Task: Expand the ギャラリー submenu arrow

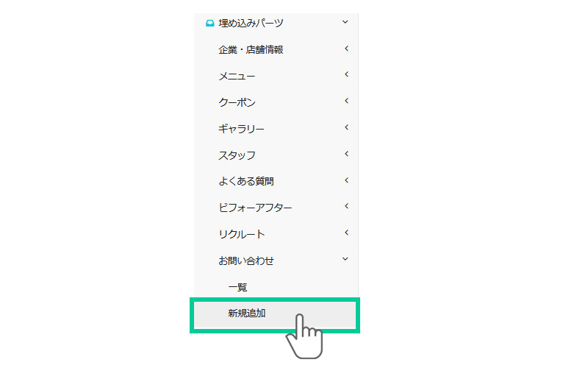Action: coord(345,128)
